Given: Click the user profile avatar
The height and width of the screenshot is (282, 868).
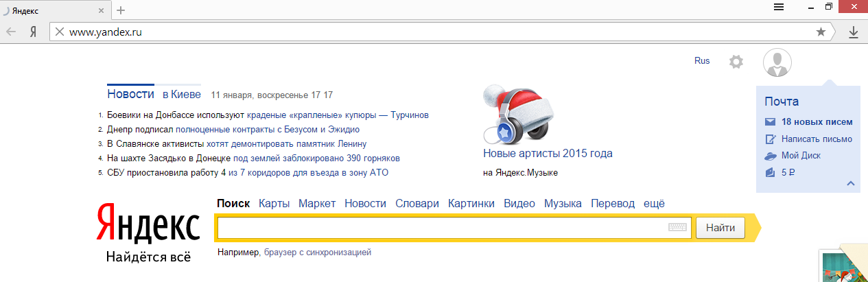Looking at the screenshot, I should point(777,63).
